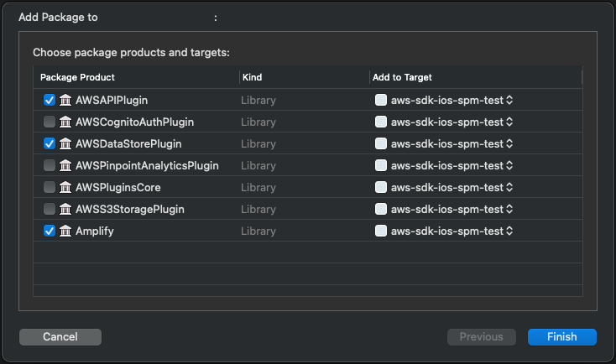
Task: Click the Previous button
Action: pyautogui.click(x=481, y=337)
